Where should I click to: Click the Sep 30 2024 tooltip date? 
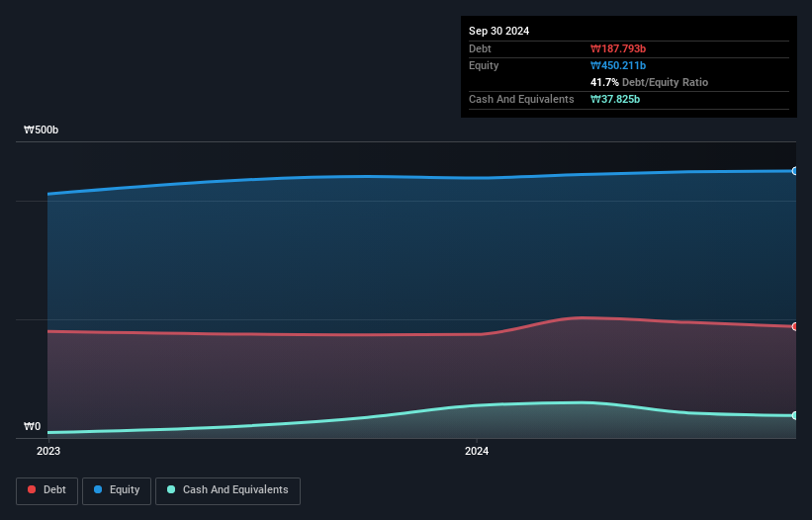click(498, 31)
